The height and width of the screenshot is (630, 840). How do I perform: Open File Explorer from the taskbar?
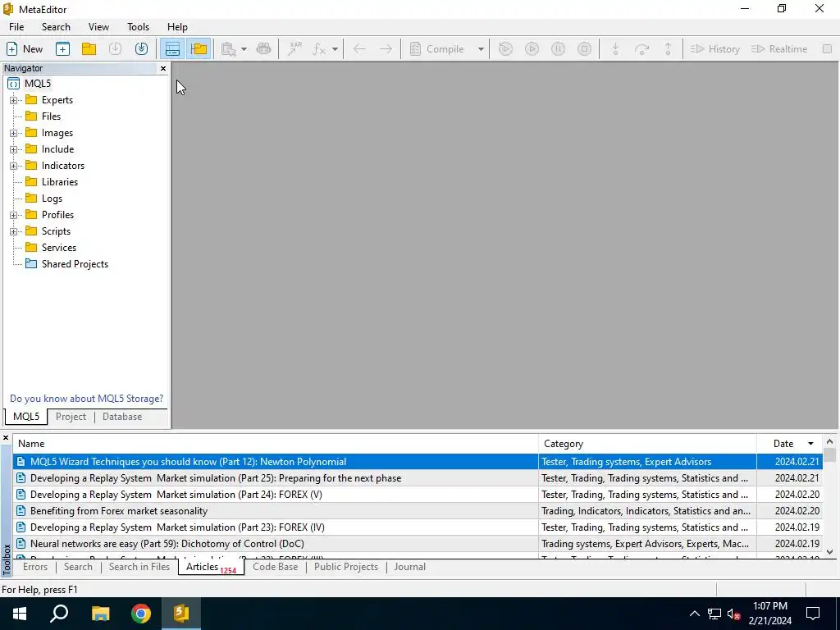[x=100, y=614]
